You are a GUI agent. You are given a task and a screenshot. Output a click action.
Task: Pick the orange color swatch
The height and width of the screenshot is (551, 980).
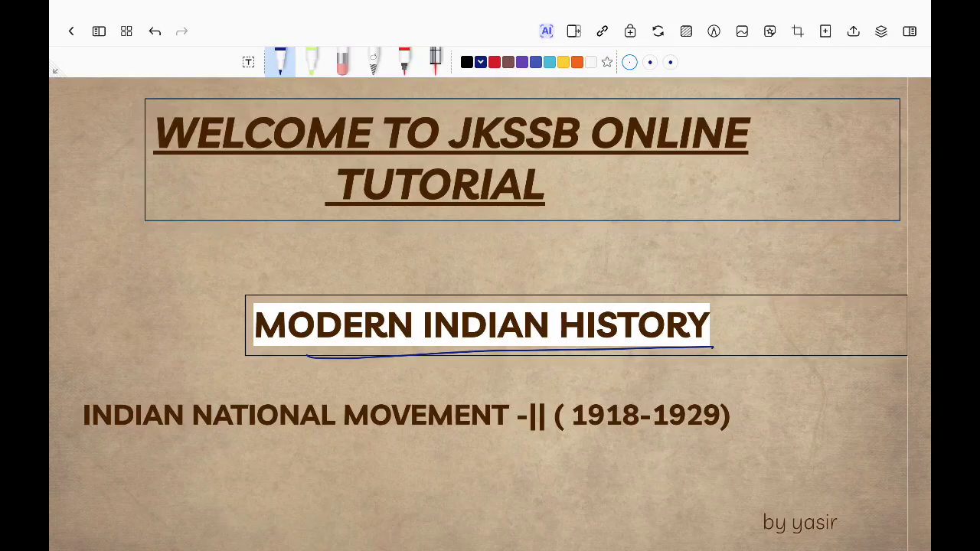pos(577,62)
